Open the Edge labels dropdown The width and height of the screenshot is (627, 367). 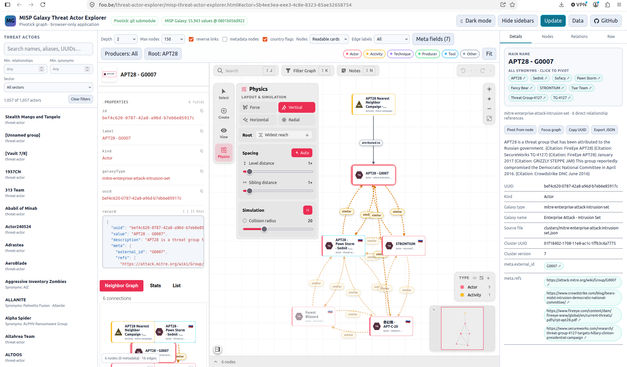coord(391,39)
